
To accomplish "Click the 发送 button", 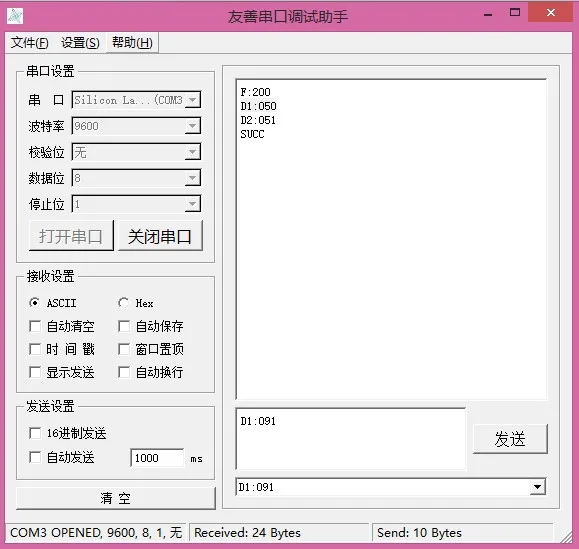I will 510,439.
